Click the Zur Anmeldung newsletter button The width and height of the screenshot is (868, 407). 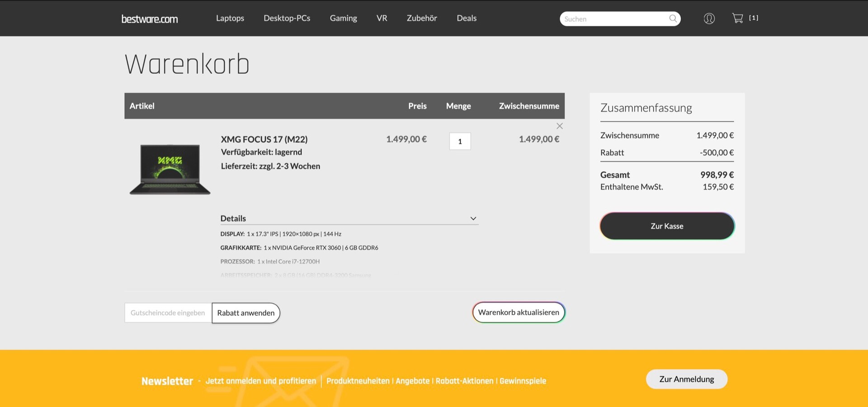[x=687, y=379]
